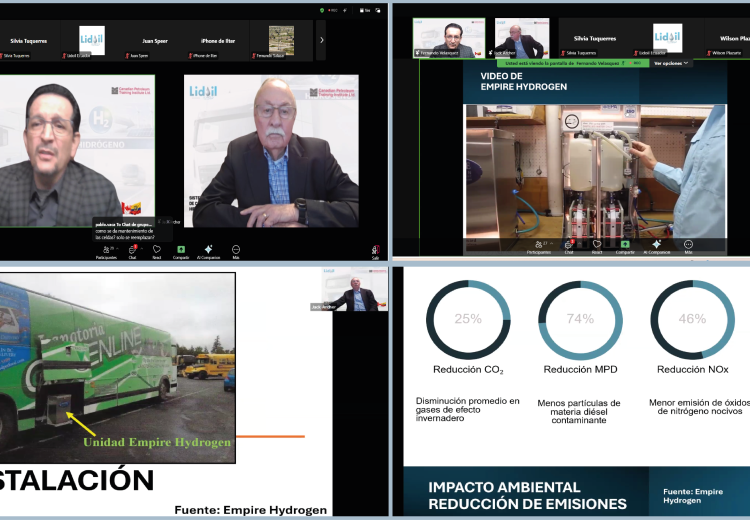The image size is (750, 520).
Task: Show next participants with gallery right arrow
Action: pyautogui.click(x=321, y=40)
